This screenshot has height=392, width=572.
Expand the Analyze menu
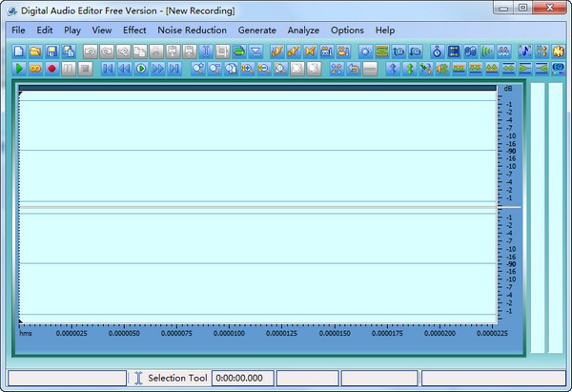pyautogui.click(x=303, y=31)
